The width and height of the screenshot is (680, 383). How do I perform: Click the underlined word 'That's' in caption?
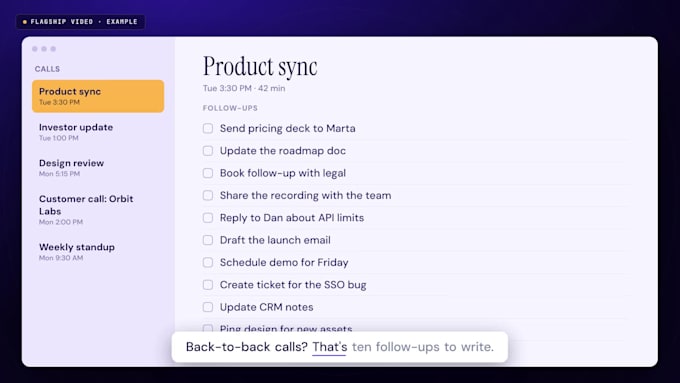(330, 347)
